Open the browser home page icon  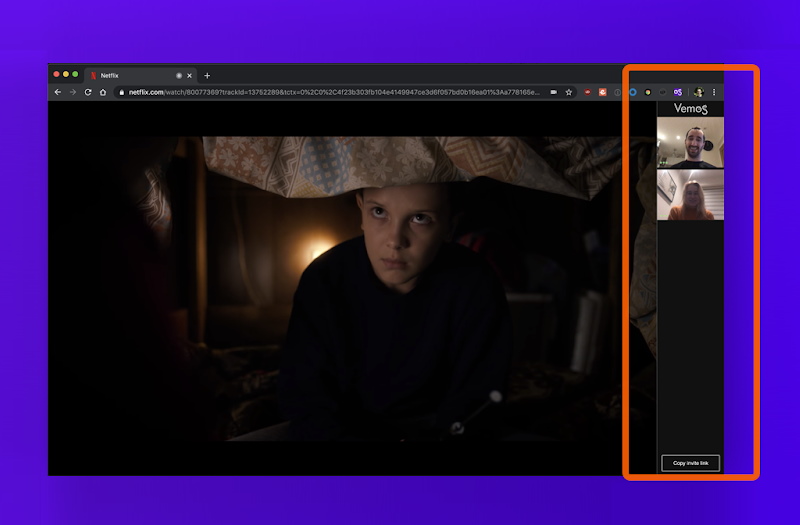point(103,92)
